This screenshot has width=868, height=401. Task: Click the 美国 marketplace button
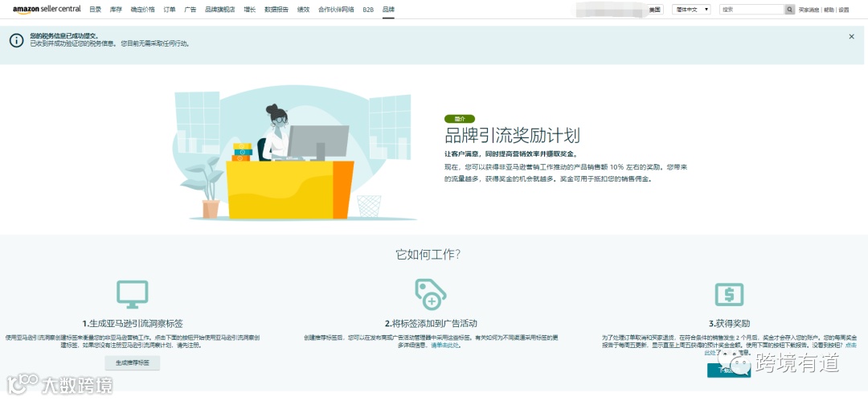pos(655,10)
